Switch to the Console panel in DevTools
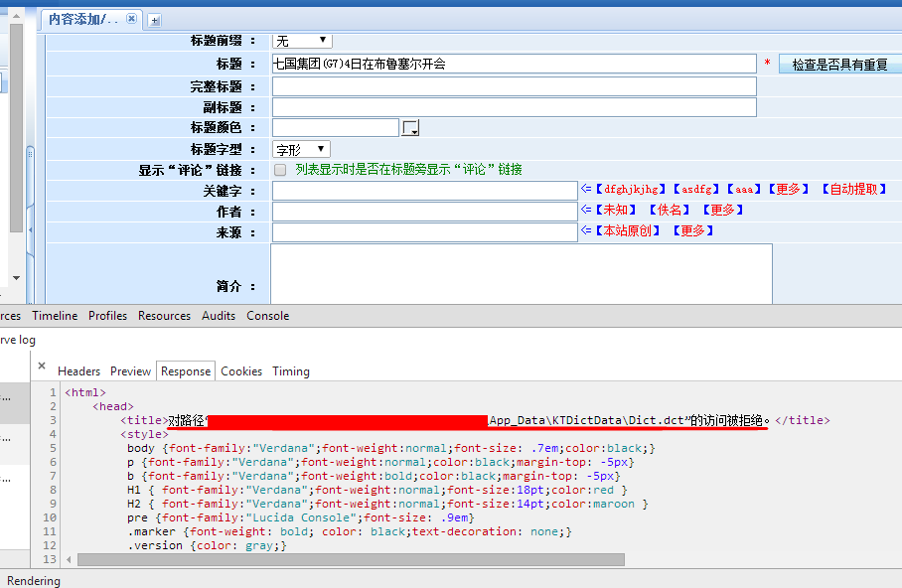 click(267, 316)
